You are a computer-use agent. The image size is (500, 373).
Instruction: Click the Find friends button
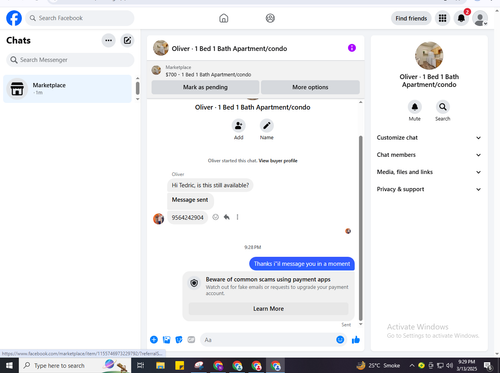pyautogui.click(x=411, y=18)
